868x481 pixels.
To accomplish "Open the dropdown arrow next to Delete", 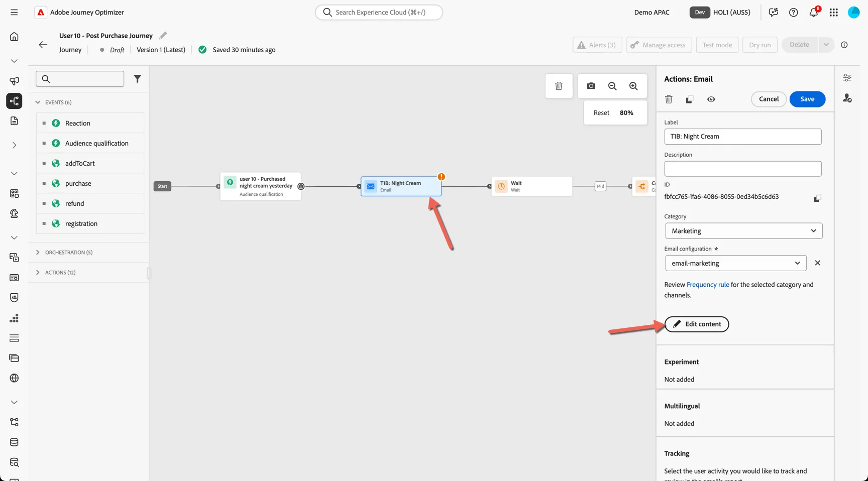I will point(826,45).
